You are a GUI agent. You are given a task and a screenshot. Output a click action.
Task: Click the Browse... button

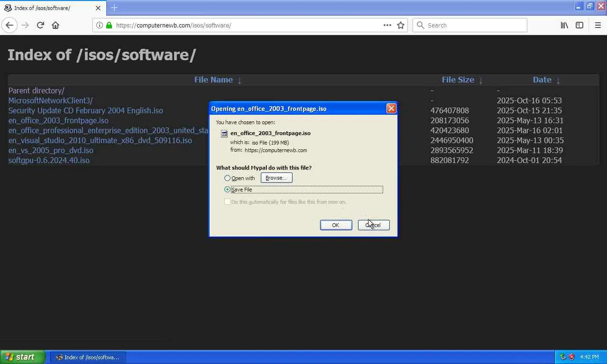click(276, 178)
